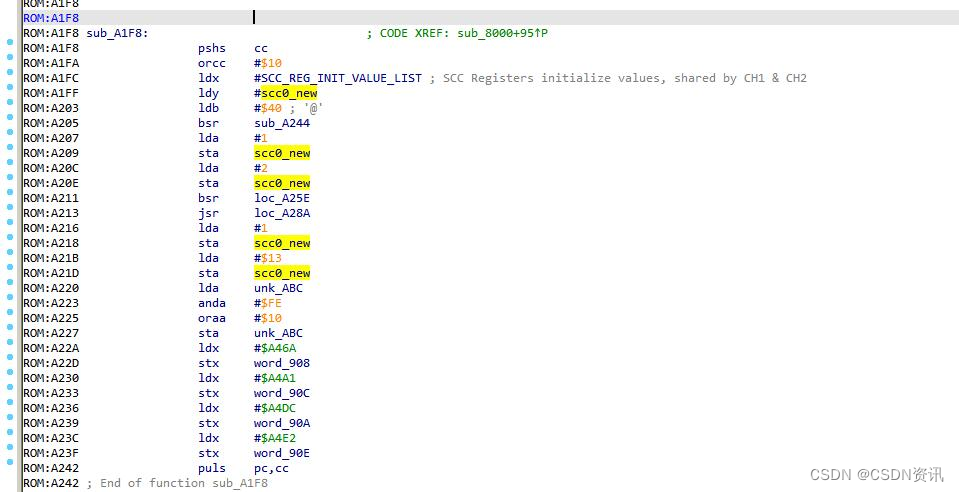This screenshot has width=959, height=492.
Task: Click the address ROM:A205
Action: (x=51, y=123)
